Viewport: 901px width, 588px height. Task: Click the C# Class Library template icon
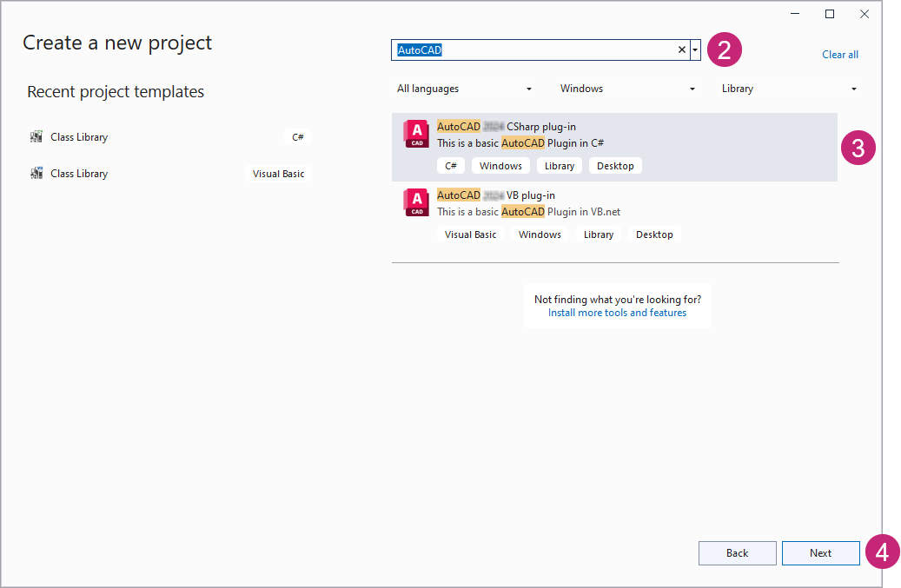coord(36,136)
